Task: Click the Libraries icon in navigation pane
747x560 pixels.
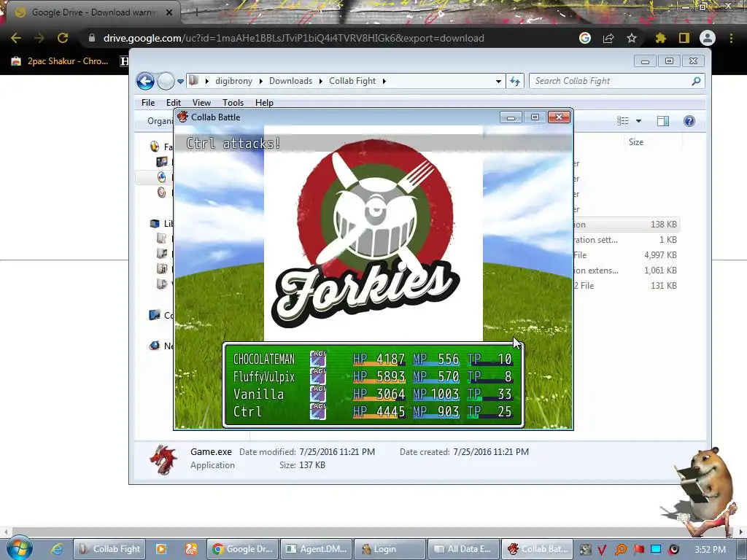Action: tap(155, 223)
